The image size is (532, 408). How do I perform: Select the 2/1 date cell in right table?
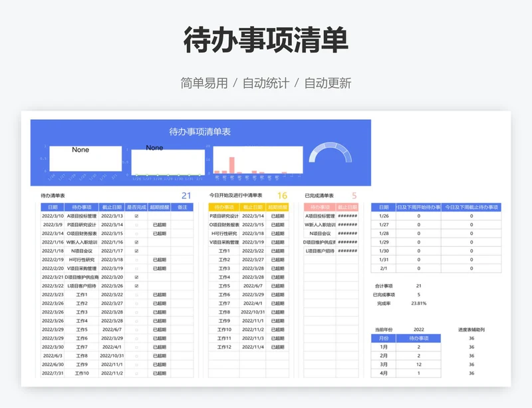coord(384,268)
